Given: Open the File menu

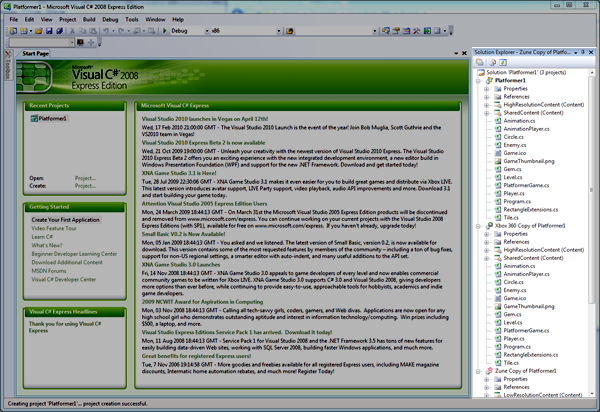Looking at the screenshot, I should click(14, 20).
